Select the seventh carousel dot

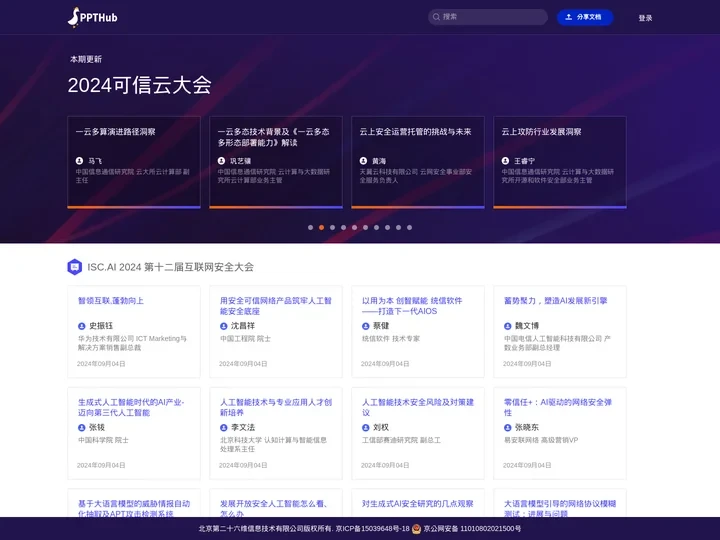[377, 227]
